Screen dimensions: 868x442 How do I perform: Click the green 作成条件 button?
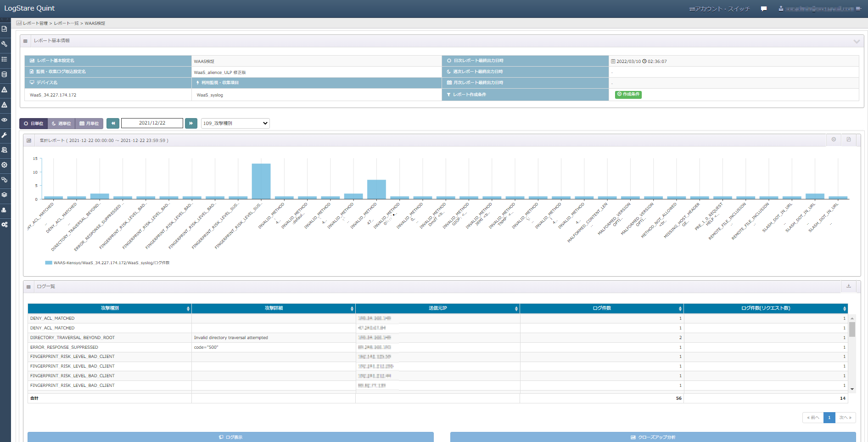628,95
